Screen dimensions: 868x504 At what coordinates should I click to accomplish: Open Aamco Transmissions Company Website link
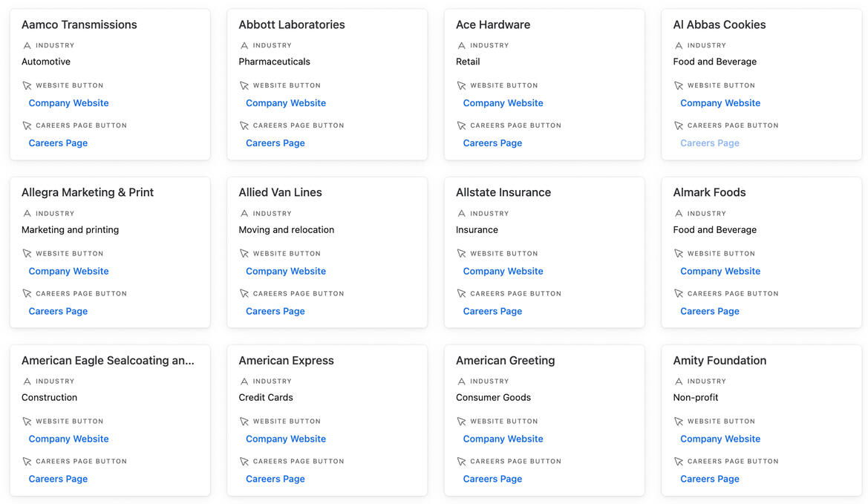coord(68,103)
